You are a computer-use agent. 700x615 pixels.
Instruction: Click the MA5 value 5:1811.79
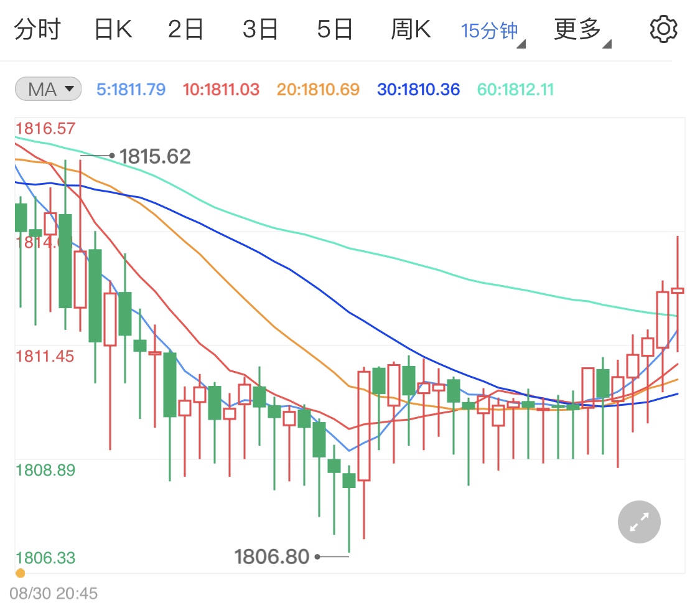pyautogui.click(x=131, y=90)
